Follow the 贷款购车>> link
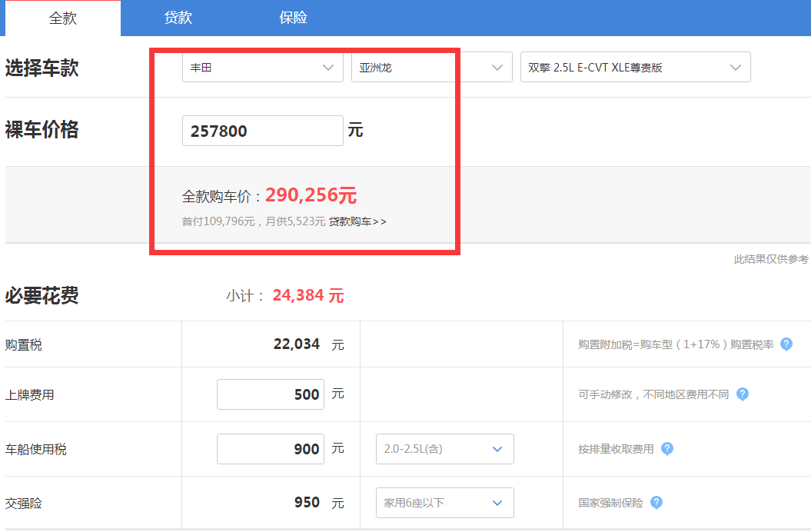This screenshot has height=532, width=811. (x=357, y=221)
